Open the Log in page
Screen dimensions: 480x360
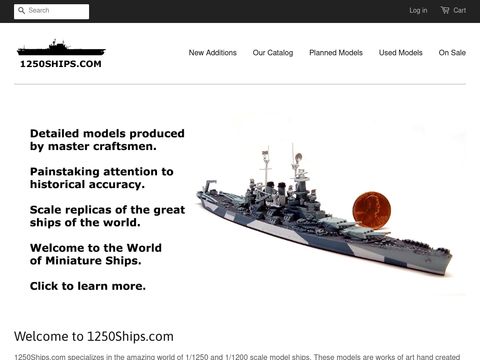pyautogui.click(x=418, y=11)
